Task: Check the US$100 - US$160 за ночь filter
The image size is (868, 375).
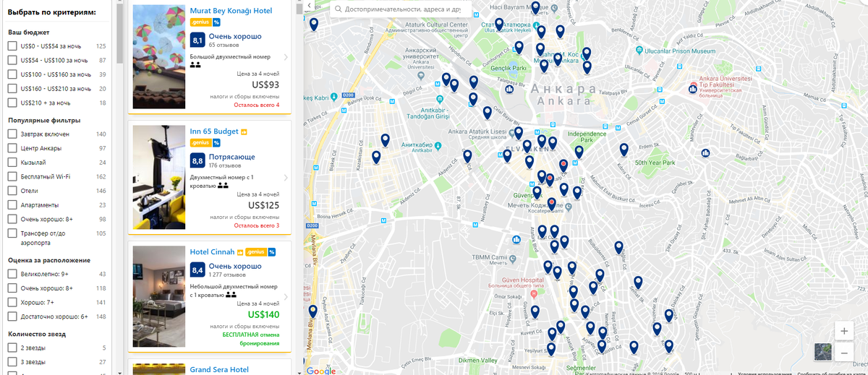Action: [x=12, y=74]
